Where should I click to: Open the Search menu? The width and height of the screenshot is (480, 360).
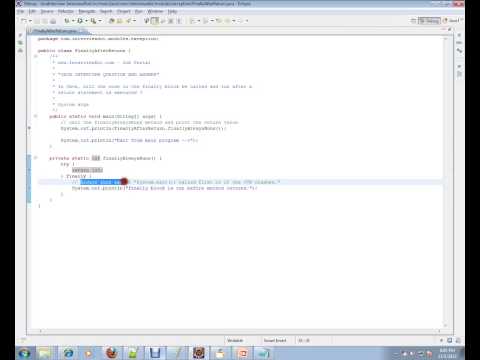coord(106,11)
